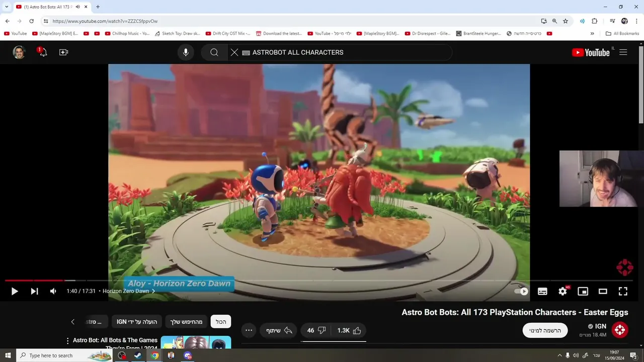The width and height of the screenshot is (644, 362).
Task: Start voice search with the microphone
Action: click(186, 52)
